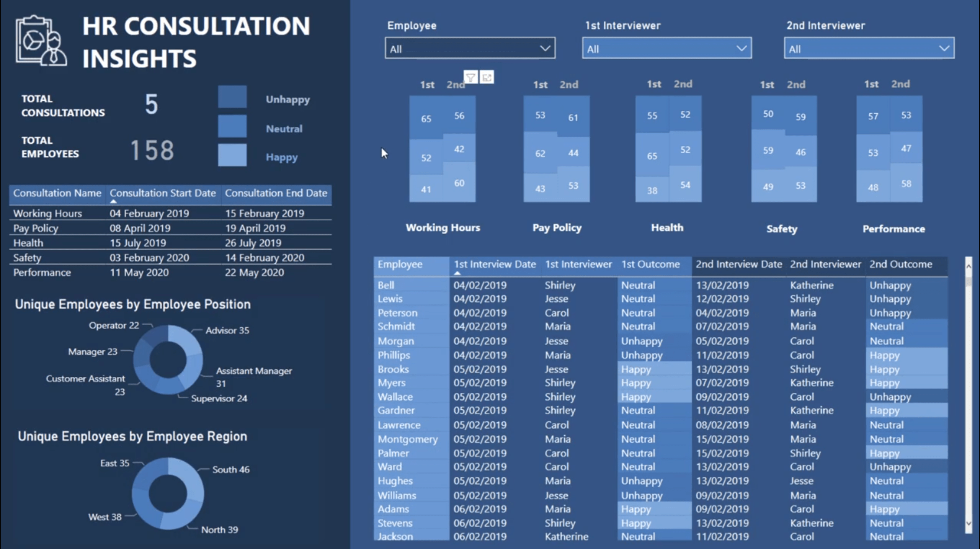Toggle the 1st interview bar for Working Hours
The width and height of the screenshot is (980, 549).
[427, 151]
